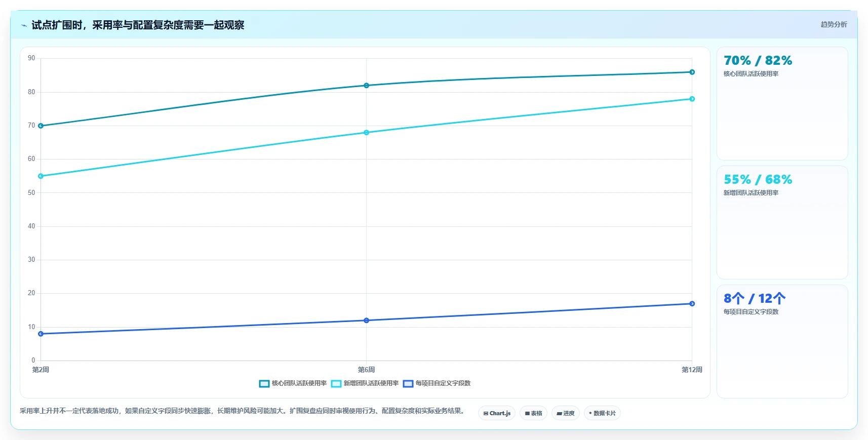Select core team data point at 第12周

[x=692, y=72]
